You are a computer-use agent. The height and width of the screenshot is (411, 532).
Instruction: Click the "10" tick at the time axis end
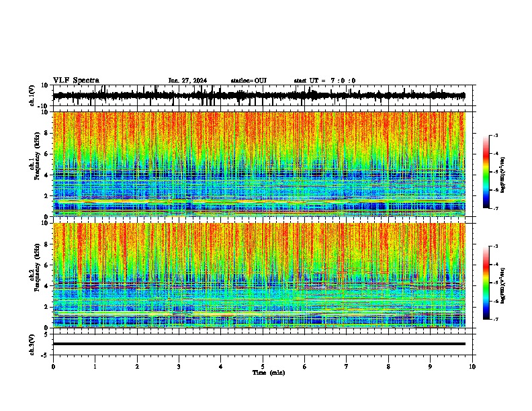point(472,367)
